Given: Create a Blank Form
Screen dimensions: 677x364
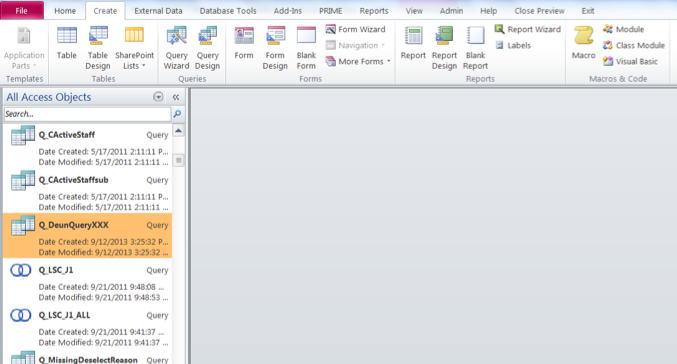Looking at the screenshot, I should (306, 47).
